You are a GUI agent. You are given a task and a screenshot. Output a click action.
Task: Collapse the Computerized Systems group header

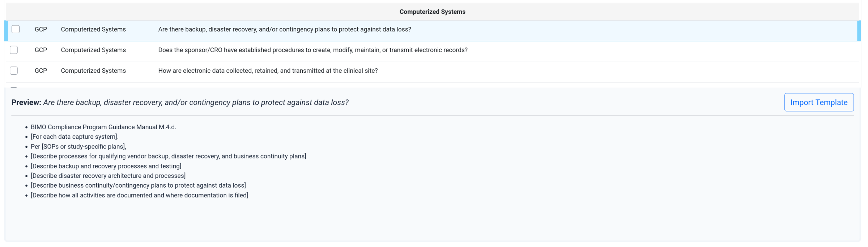coord(432,12)
